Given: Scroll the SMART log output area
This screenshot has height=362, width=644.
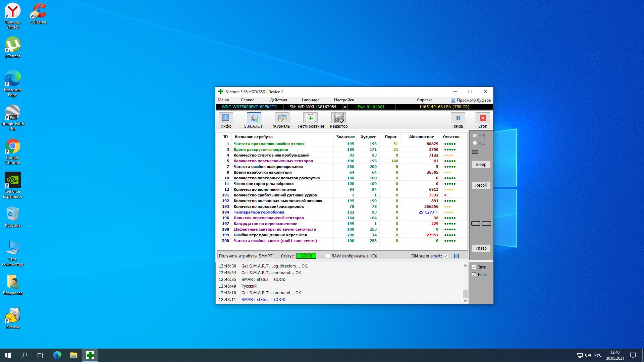Looking at the screenshot, I should click(x=465, y=283).
